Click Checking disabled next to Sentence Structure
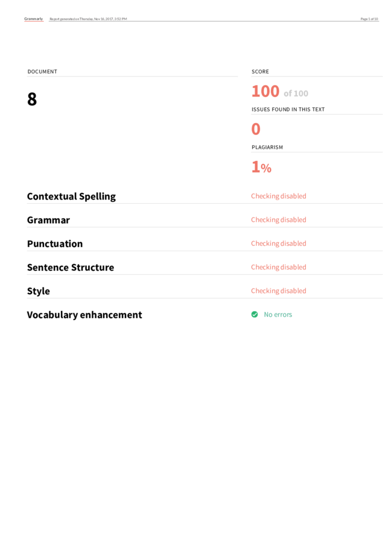 279,267
